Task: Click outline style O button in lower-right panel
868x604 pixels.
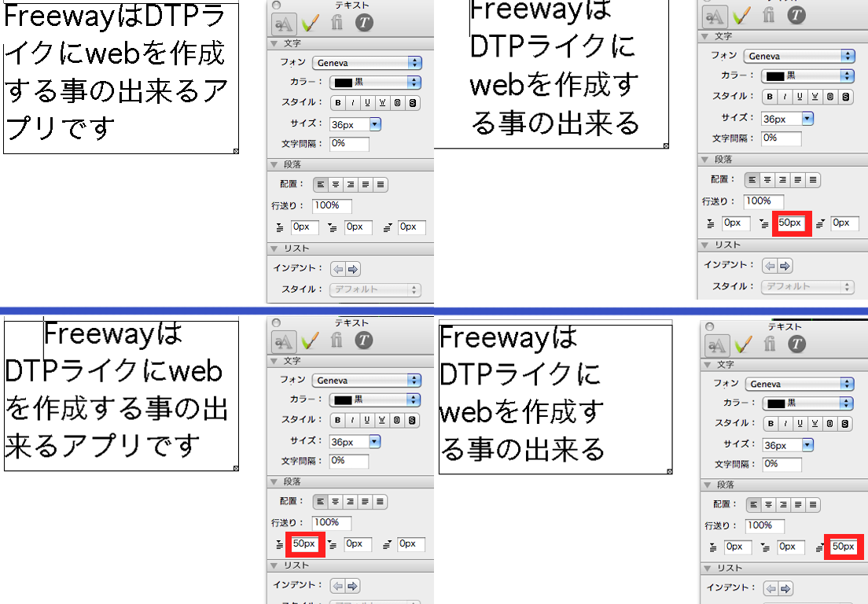Action: 829,424
